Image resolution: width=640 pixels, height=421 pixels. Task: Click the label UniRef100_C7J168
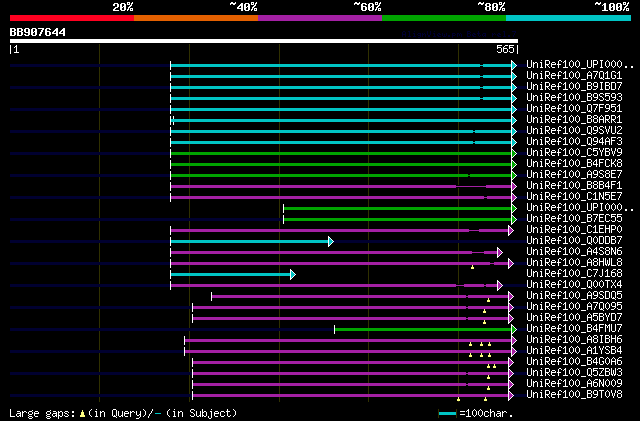(x=574, y=274)
